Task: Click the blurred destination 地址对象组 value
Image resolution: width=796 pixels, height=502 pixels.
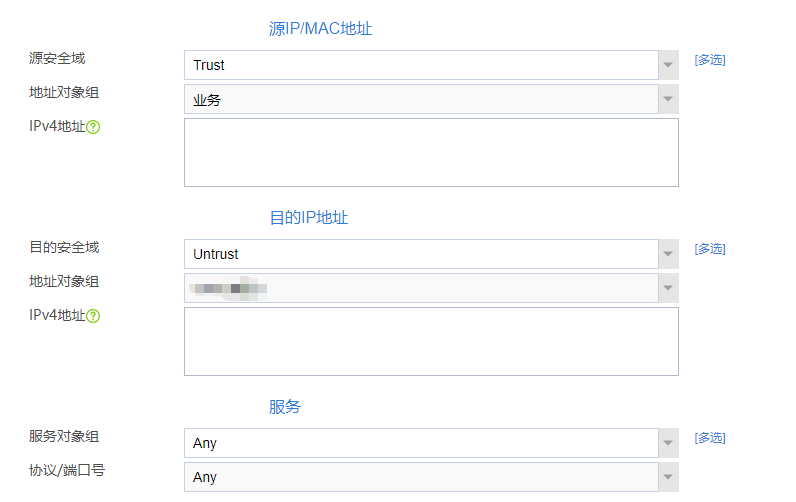Action: (230, 288)
